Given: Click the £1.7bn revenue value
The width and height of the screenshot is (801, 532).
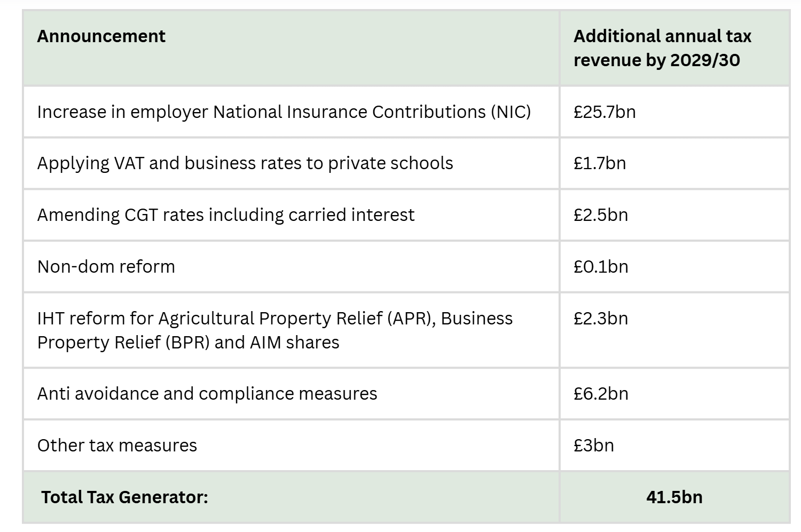Looking at the screenshot, I should tap(600, 163).
